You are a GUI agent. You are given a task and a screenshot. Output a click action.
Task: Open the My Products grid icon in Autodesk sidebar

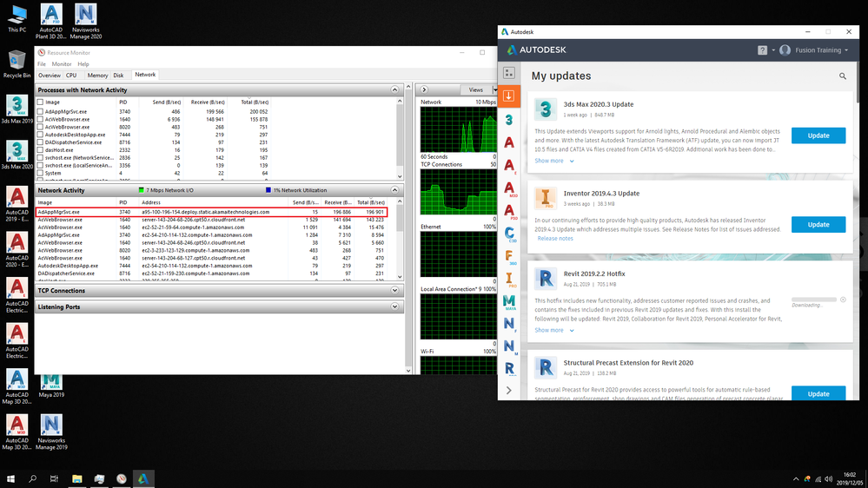pyautogui.click(x=509, y=72)
